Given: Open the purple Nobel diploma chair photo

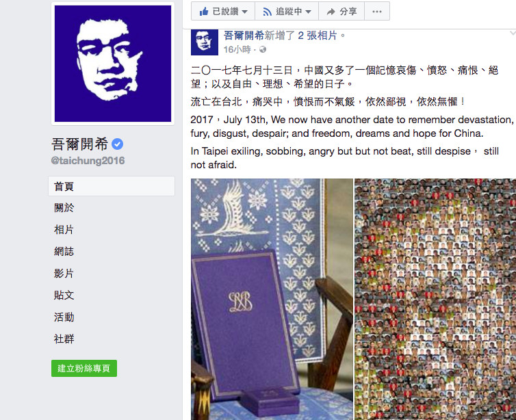Looking at the screenshot, I should coord(272,300).
